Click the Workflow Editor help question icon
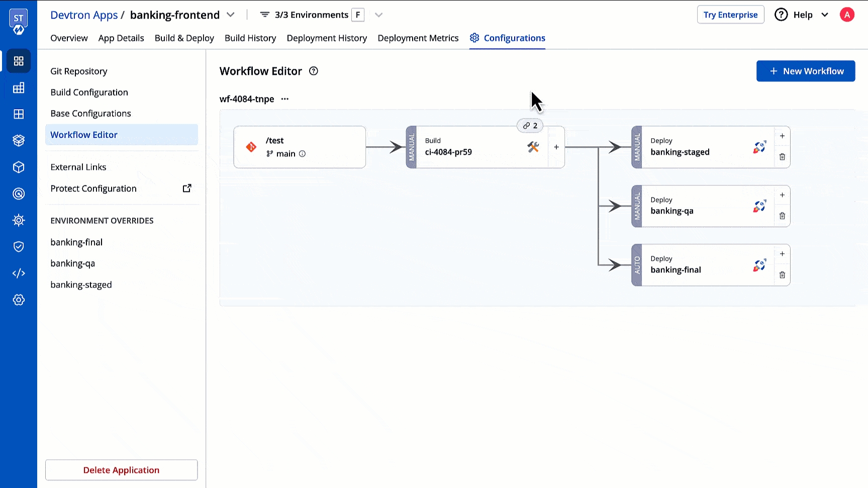The height and width of the screenshot is (488, 868). [314, 71]
